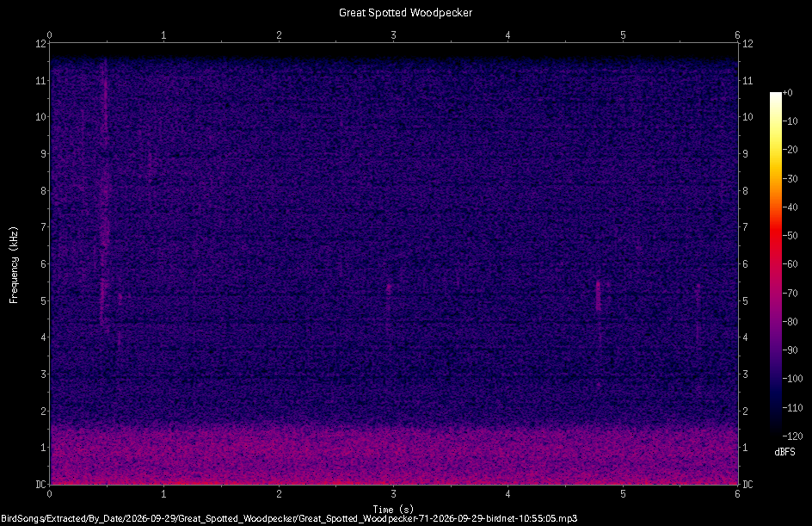Click the white top of the dBFS color bar

(x=775, y=96)
